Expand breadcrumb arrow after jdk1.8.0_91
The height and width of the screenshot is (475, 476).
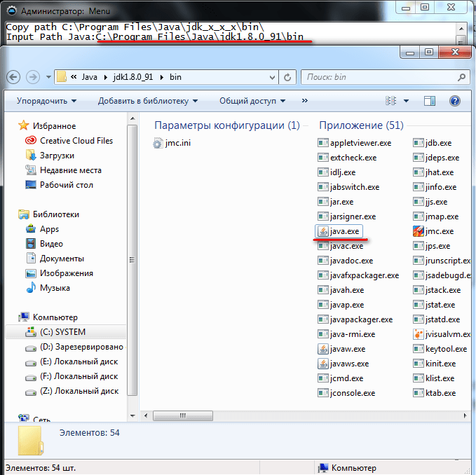click(161, 77)
